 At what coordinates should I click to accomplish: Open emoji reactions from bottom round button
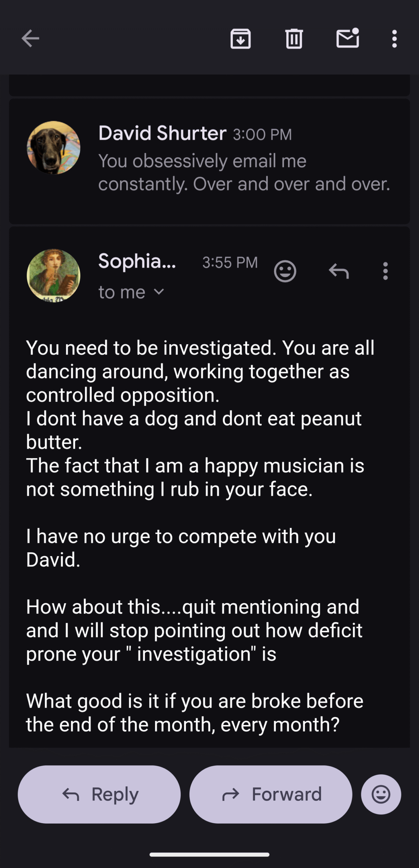(381, 794)
